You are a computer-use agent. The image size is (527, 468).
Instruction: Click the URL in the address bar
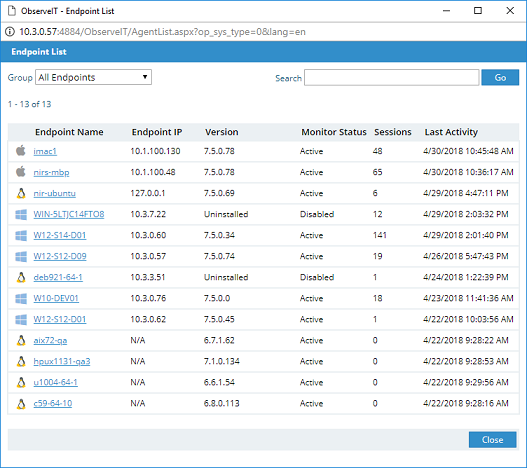click(x=162, y=32)
